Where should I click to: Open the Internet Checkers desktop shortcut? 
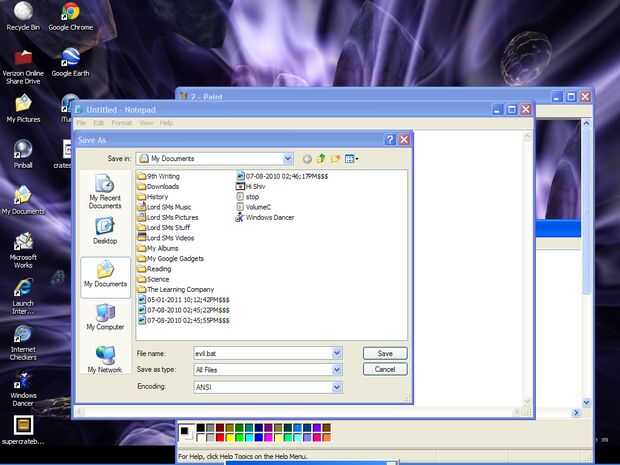(23, 342)
